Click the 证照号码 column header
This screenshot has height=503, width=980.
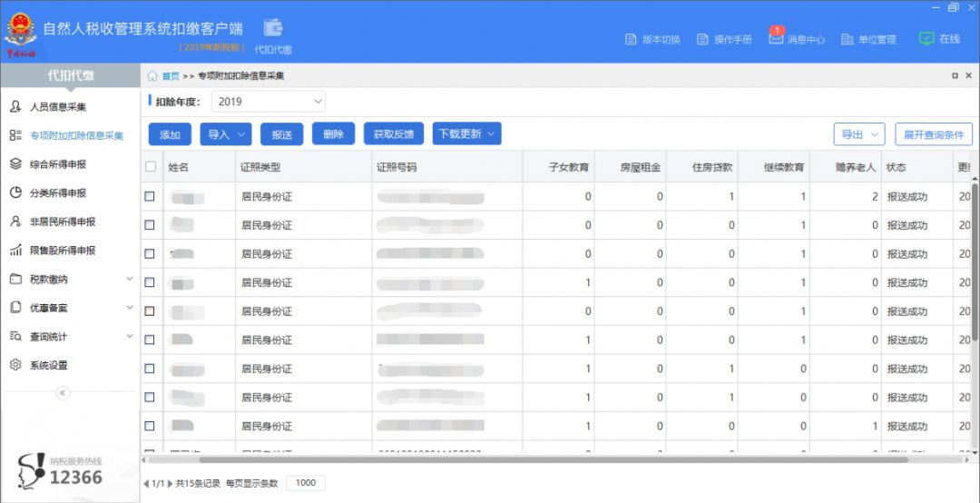click(x=446, y=167)
